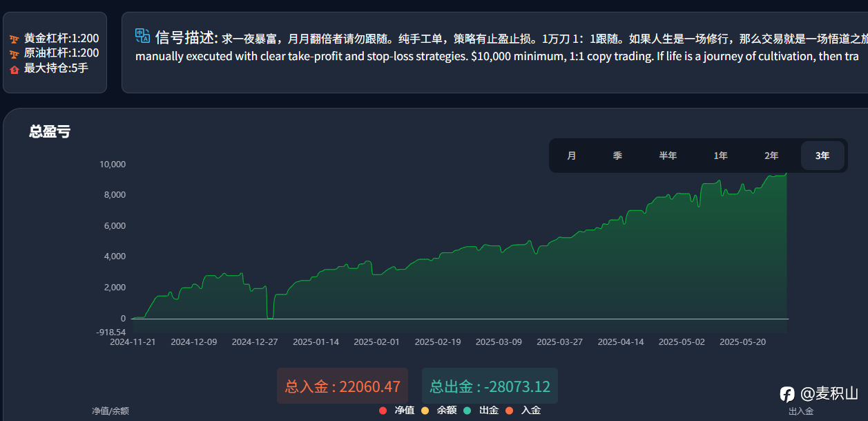Click the orange 入金 legend dot

tap(509, 411)
